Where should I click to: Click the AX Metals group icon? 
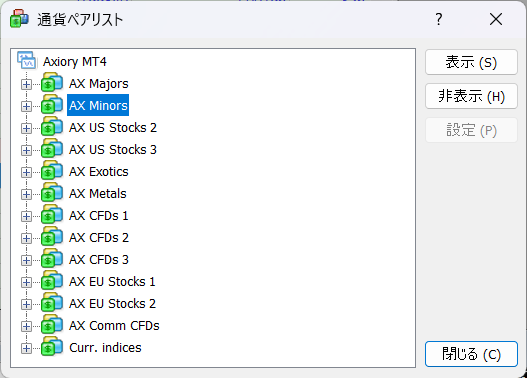click(52, 193)
